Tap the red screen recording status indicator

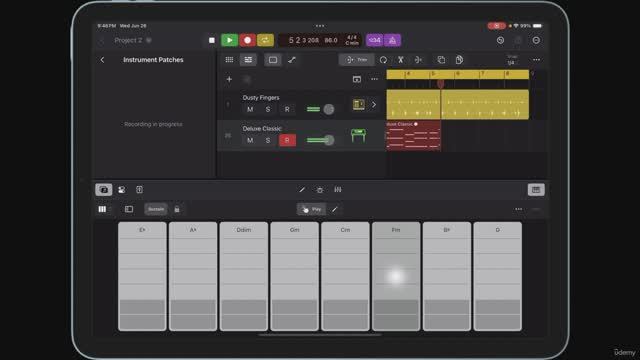pos(496,26)
